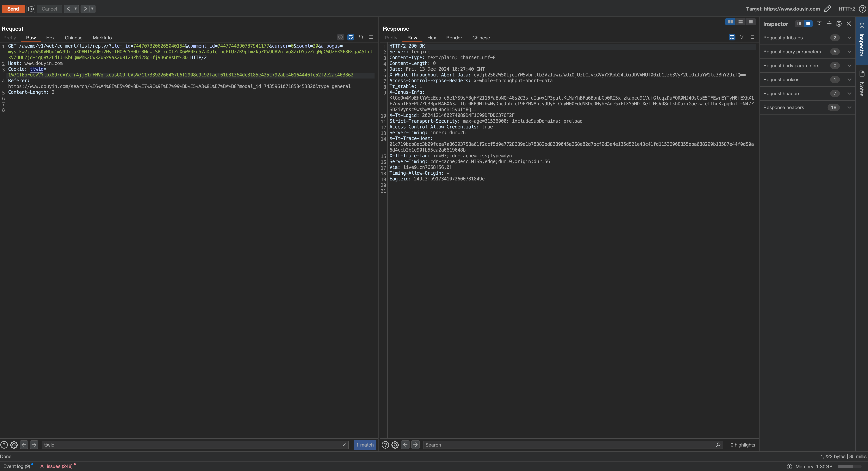Screen dimensions: 868x471
Task: Open help icon beside HTTP/2 label
Action: pyautogui.click(x=862, y=9)
